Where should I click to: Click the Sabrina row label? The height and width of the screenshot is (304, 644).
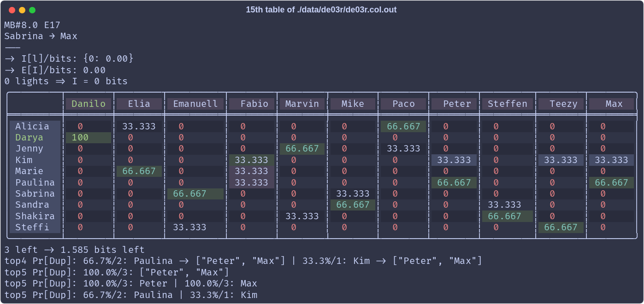point(35,194)
